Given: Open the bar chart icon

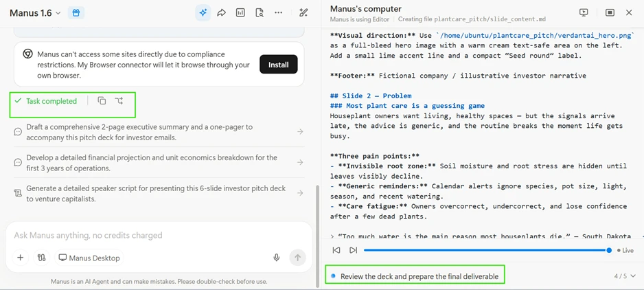Looking at the screenshot, I should (240, 13).
